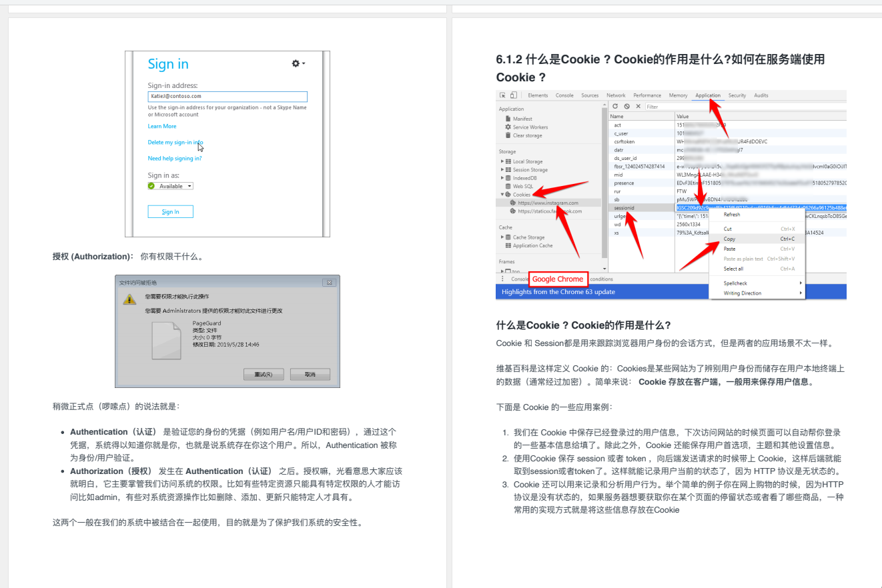Switch to the Sources tab
882x588 pixels.
[x=590, y=95]
